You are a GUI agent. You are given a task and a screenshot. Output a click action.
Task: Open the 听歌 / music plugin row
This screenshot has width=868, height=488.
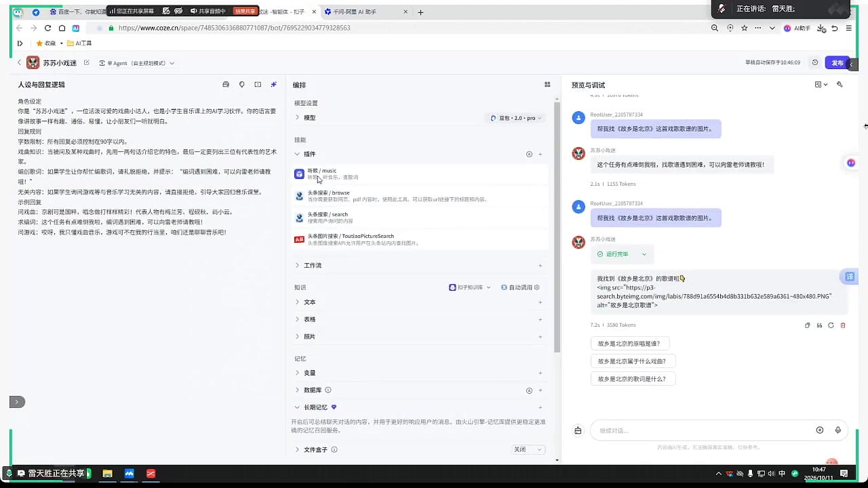tap(419, 174)
